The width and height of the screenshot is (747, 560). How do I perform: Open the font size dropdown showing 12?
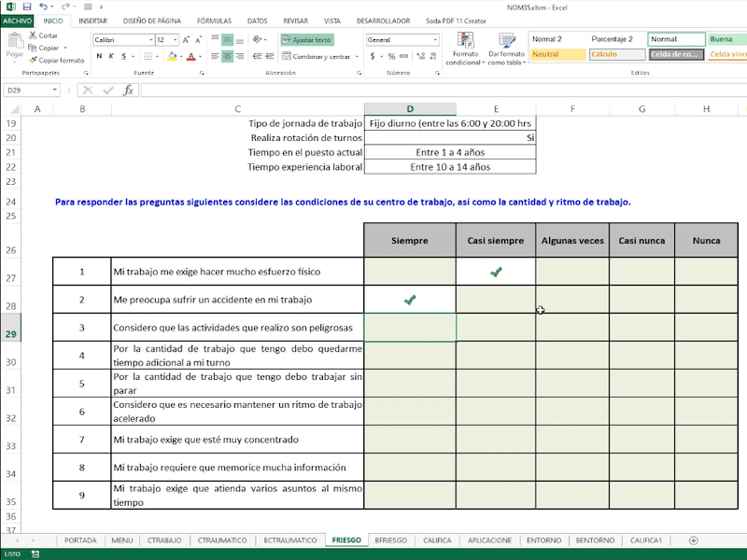click(176, 40)
